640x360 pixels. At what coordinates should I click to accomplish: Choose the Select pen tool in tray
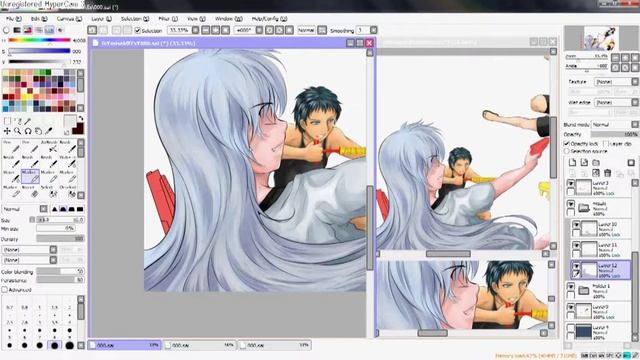pyautogui.click(x=49, y=192)
